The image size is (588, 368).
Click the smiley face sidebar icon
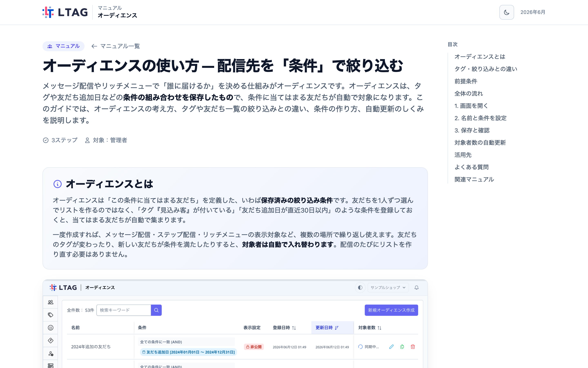[51, 328]
